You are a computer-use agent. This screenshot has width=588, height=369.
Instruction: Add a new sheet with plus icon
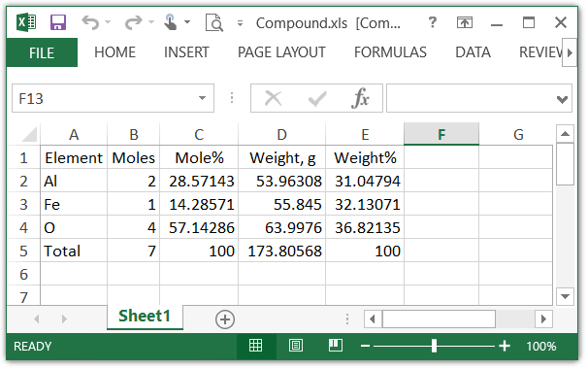225,319
